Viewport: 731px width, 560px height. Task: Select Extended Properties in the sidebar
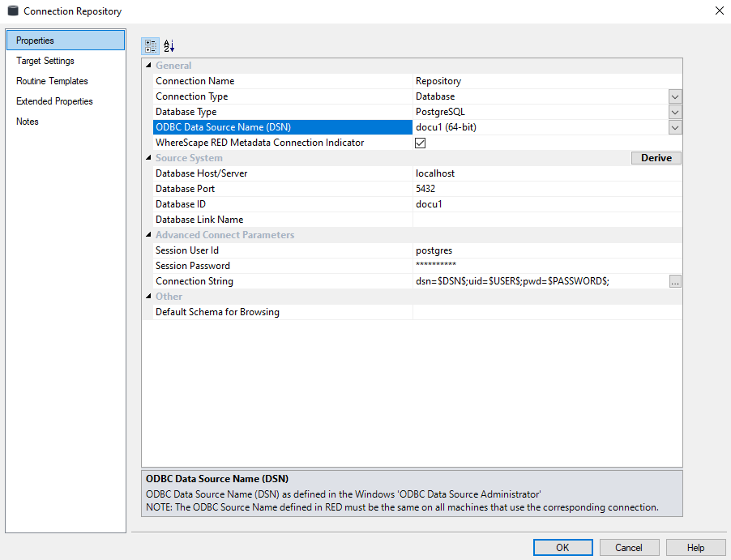pyautogui.click(x=54, y=101)
